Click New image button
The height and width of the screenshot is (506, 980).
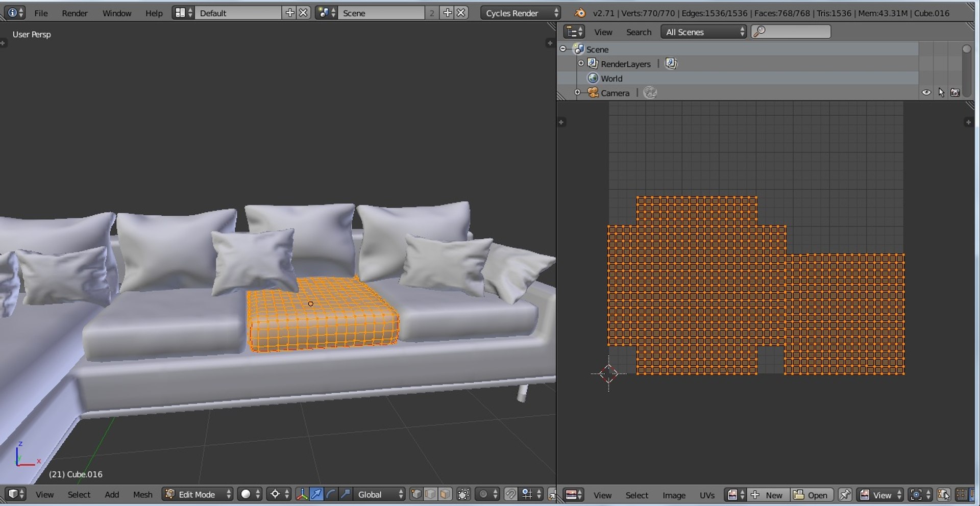coord(769,495)
